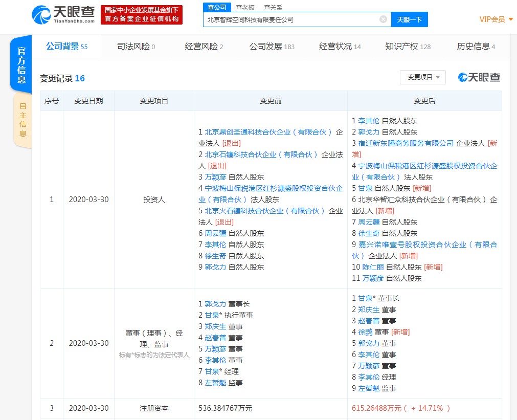Switch to 查关系 search tab
The image size is (517, 420).
(273, 7)
